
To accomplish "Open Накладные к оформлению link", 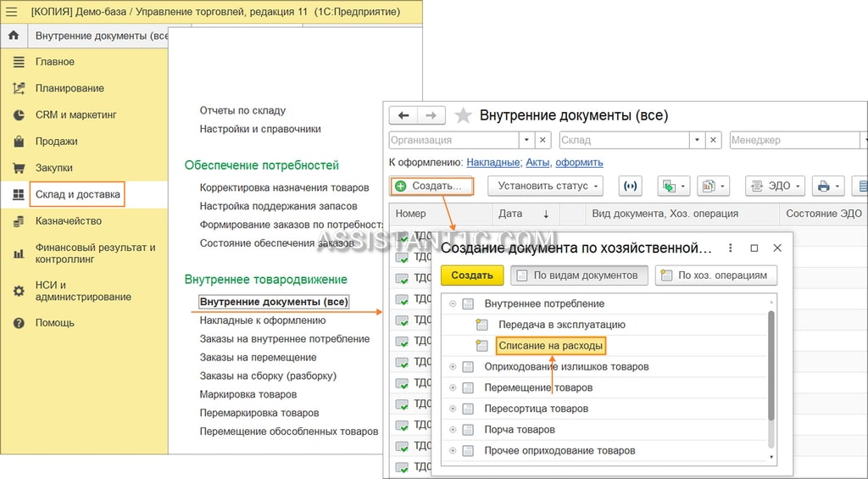I will click(x=263, y=320).
